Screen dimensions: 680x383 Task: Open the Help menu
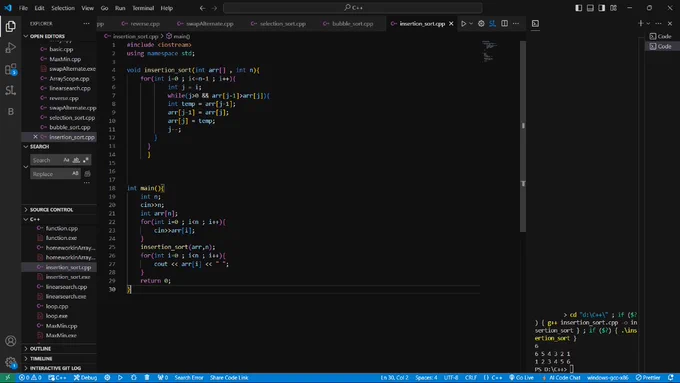click(x=167, y=8)
